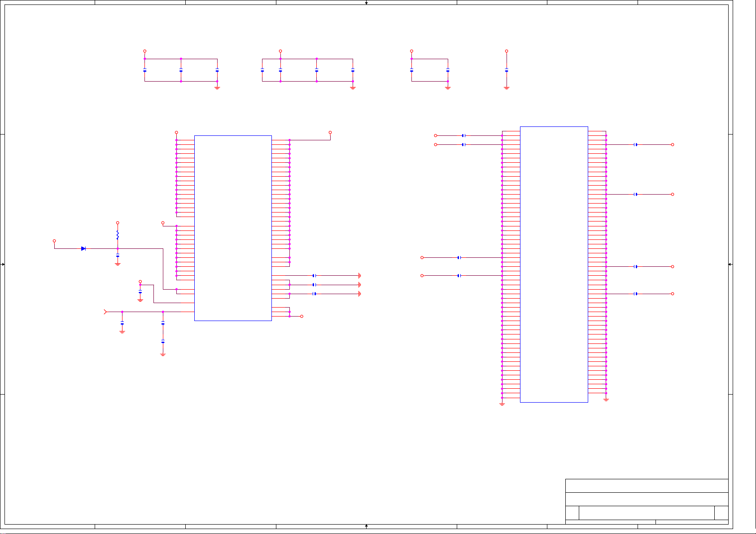Select the terminal circle at the left IC's lower right
Screen dimensions: 756x534
(x=302, y=316)
